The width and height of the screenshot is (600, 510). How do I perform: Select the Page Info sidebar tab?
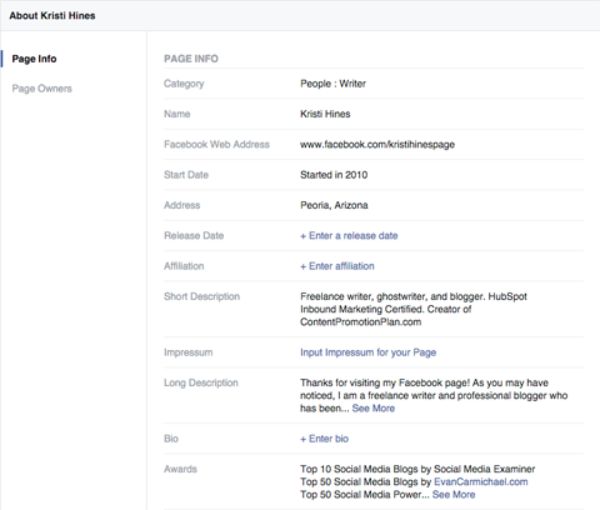(x=34, y=59)
